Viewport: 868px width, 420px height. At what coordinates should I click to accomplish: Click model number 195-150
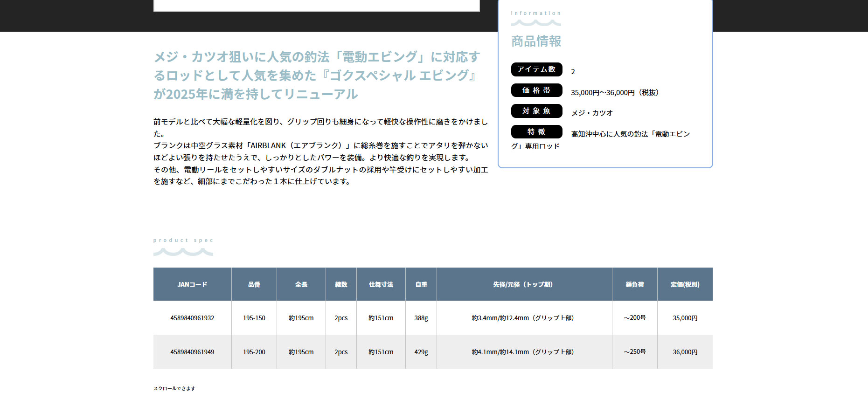pos(254,318)
